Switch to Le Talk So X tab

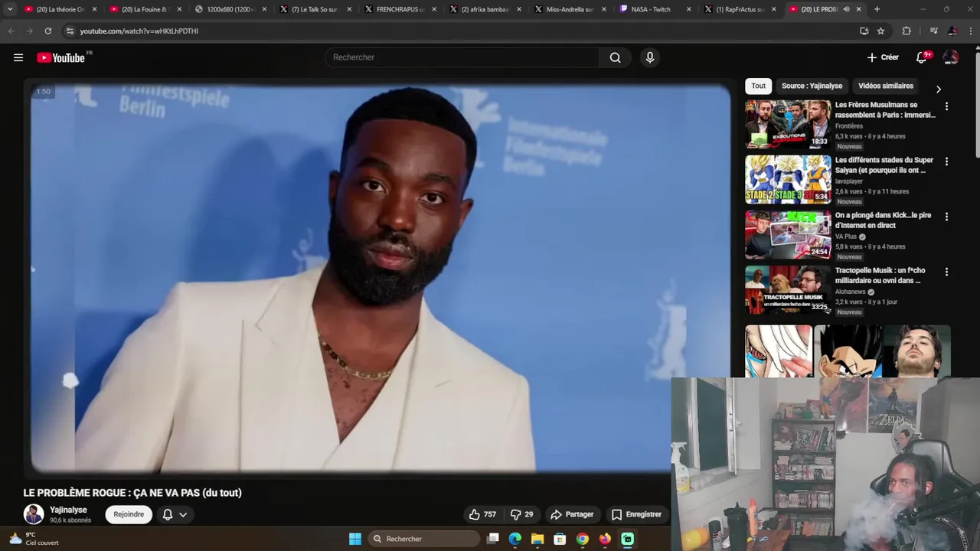point(316,9)
